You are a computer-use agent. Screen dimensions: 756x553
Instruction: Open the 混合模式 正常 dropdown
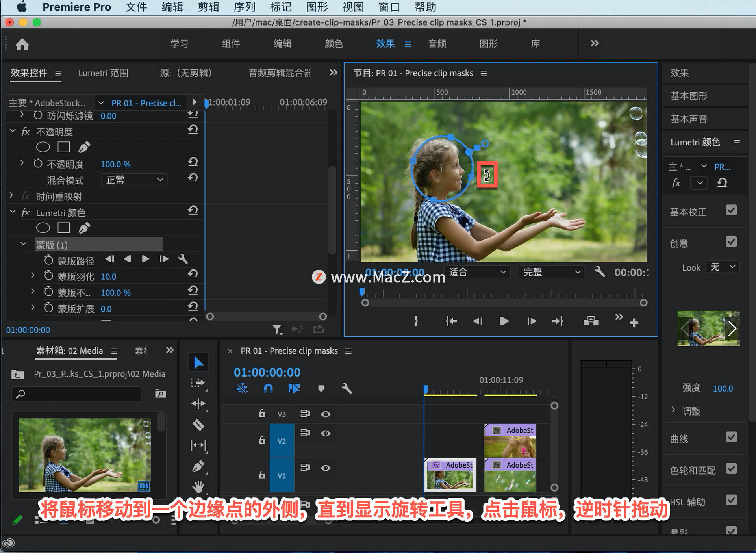pos(134,180)
